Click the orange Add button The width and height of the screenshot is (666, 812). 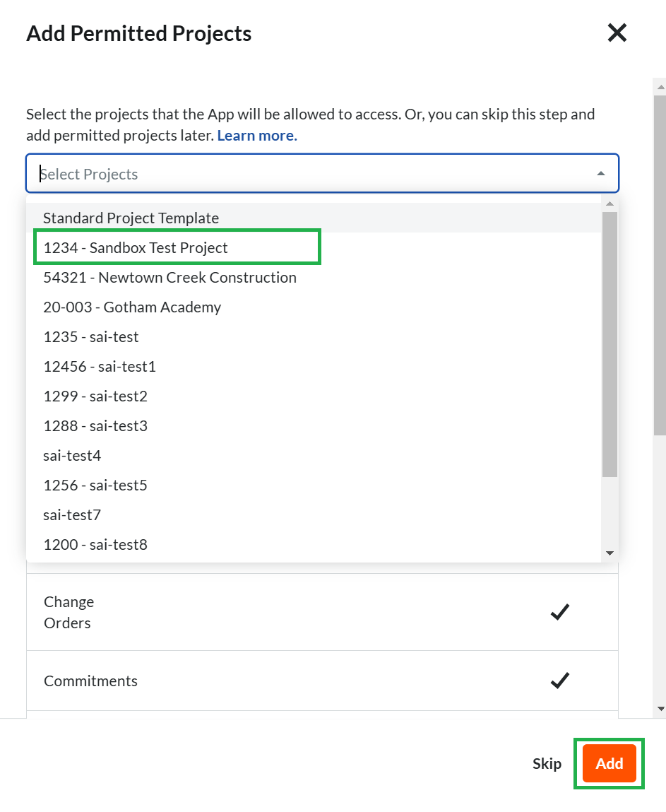[x=609, y=763]
